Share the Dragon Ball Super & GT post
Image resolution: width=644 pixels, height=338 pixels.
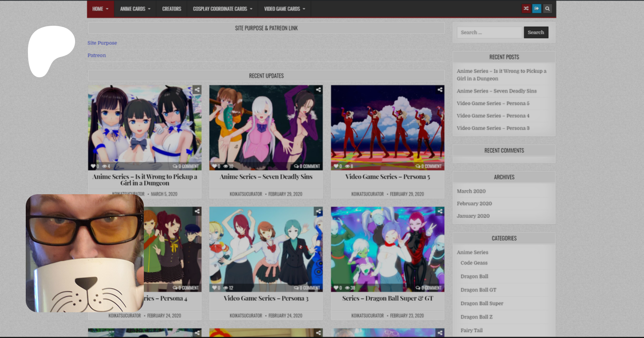pyautogui.click(x=440, y=211)
